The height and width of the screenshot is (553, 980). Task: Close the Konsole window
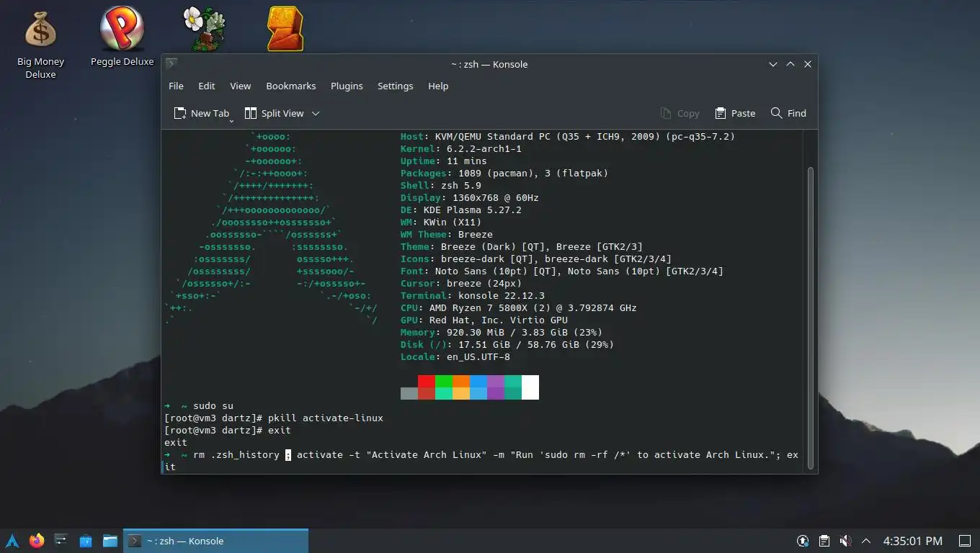coord(808,64)
